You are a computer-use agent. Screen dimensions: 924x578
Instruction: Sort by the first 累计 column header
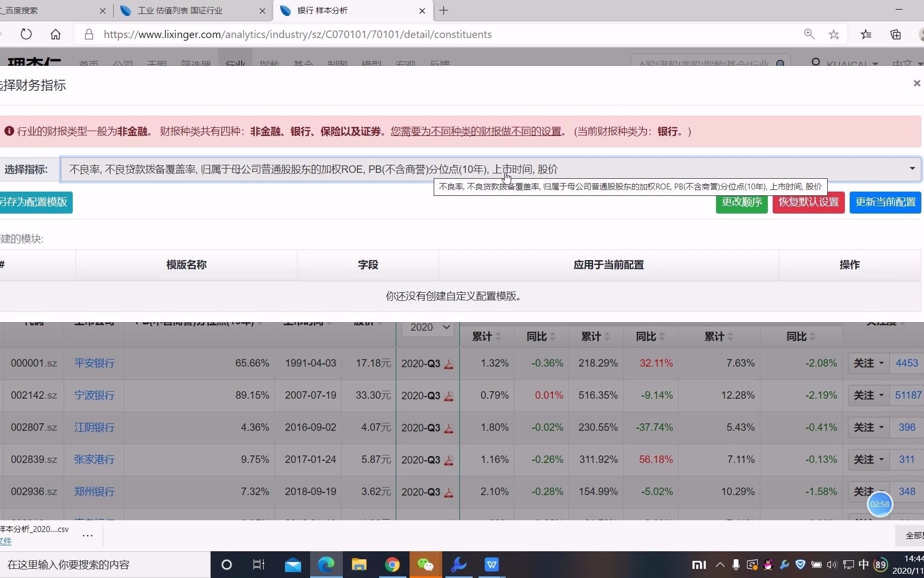click(486, 337)
